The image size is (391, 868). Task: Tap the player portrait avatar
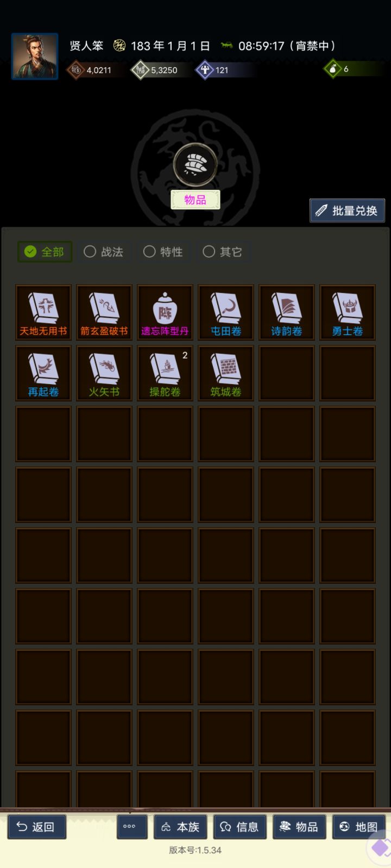click(x=35, y=56)
